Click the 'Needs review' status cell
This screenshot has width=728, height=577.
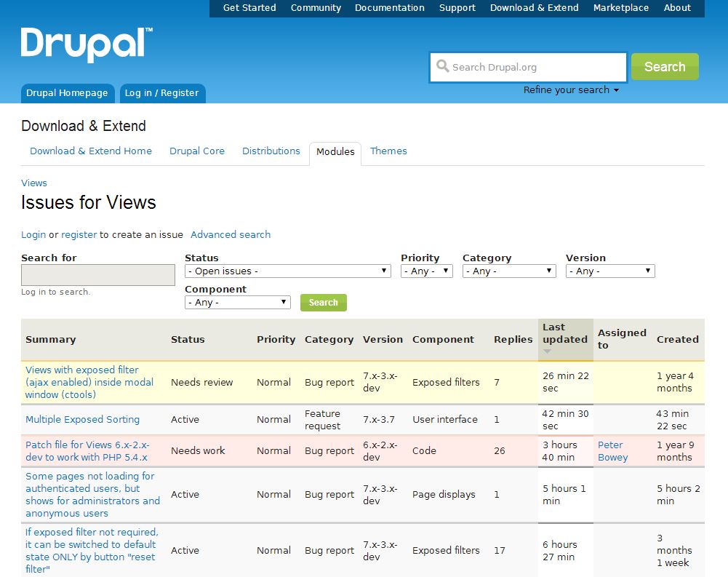[x=201, y=382]
